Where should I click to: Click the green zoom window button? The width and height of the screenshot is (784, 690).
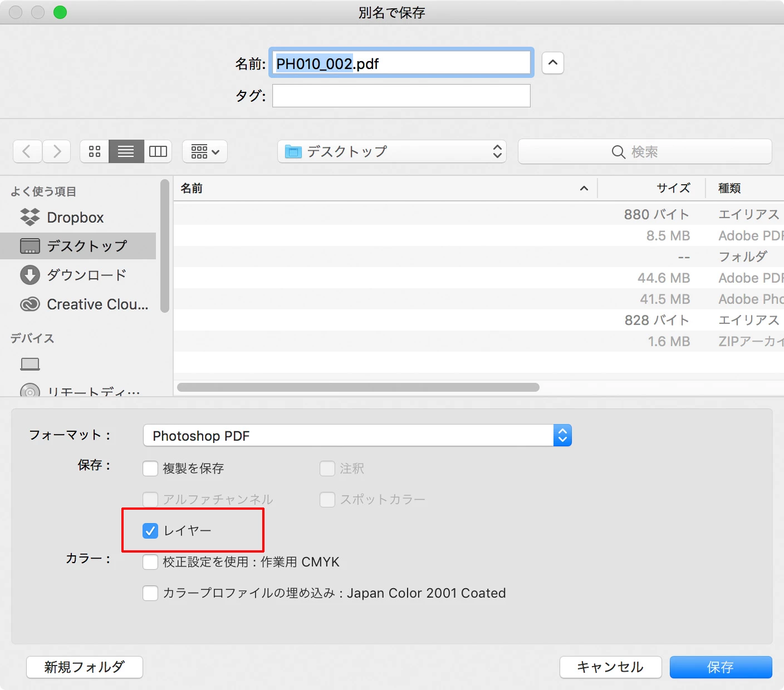tap(60, 12)
